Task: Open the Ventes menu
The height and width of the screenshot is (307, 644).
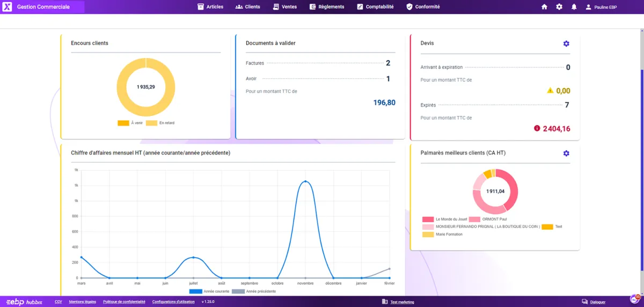Action: (x=284, y=7)
